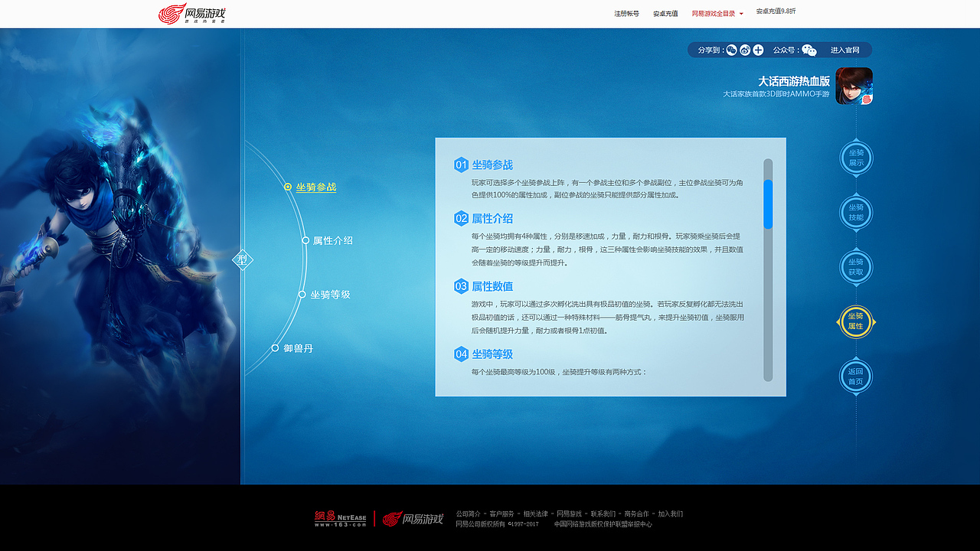Click the 坐骑获取 circular icon

pyautogui.click(x=855, y=267)
